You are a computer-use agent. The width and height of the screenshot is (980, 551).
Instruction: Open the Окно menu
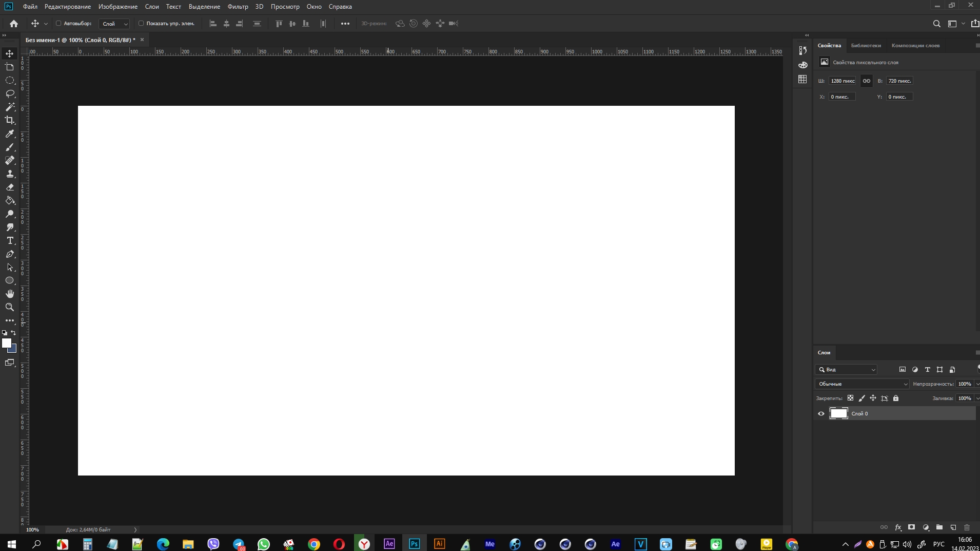click(314, 7)
